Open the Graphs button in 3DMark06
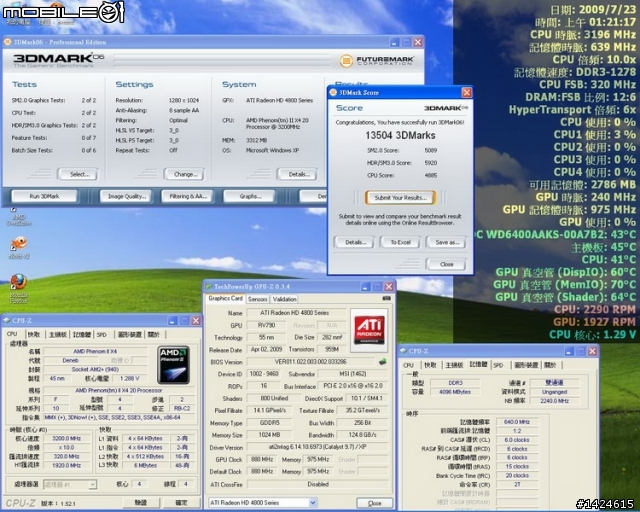Viewport: 640px width, 512px height. click(250, 196)
